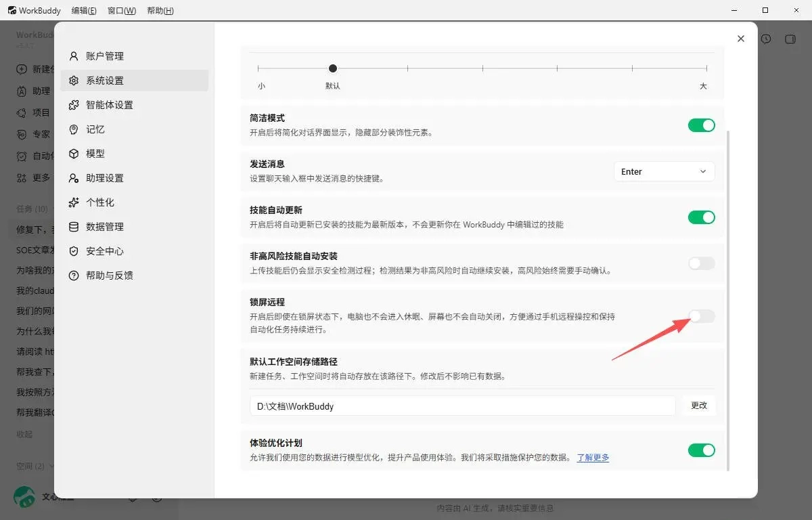812x520 pixels.
Task: Switch to the 帮助与反馈 settings tab
Action: pyautogui.click(x=135, y=276)
